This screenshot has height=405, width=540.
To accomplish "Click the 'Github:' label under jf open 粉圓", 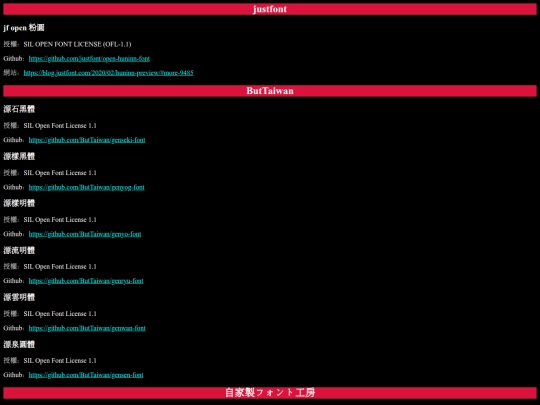I will coord(14,59).
